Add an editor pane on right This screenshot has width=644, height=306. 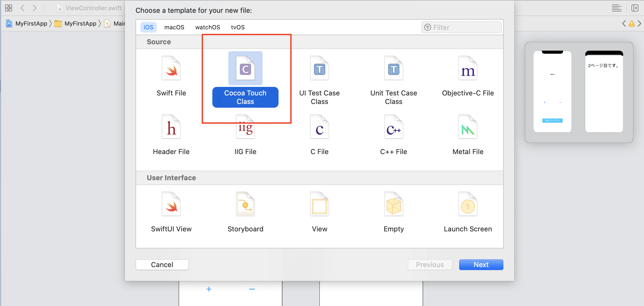[x=635, y=8]
